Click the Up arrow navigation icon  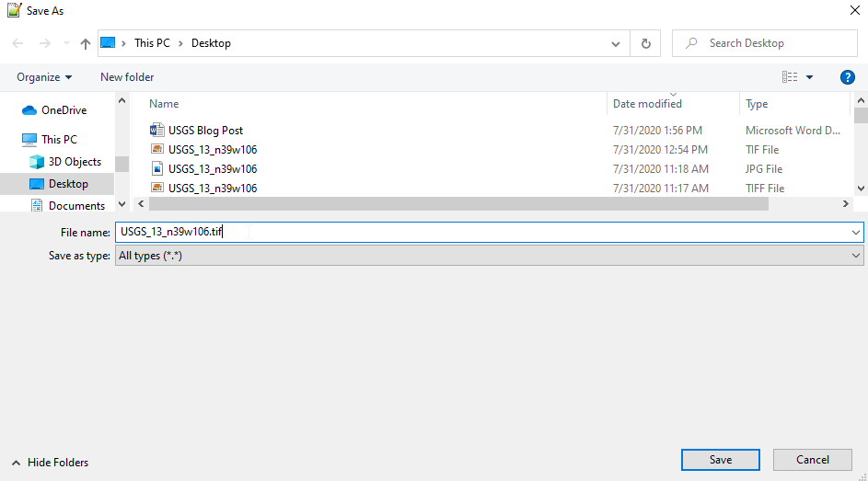coord(86,43)
